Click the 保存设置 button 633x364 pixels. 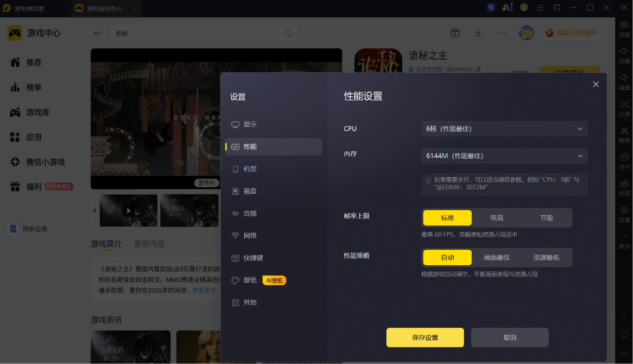(425, 337)
